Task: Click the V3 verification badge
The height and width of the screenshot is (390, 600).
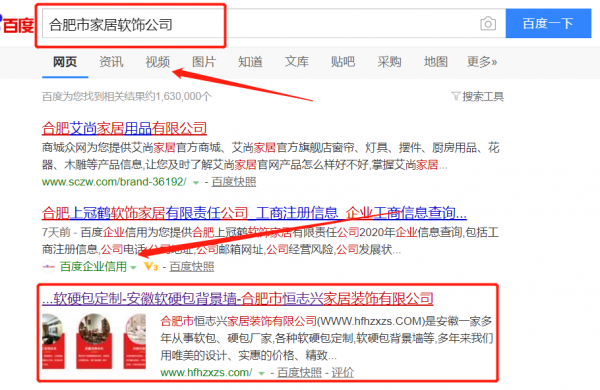Action: 151,266
